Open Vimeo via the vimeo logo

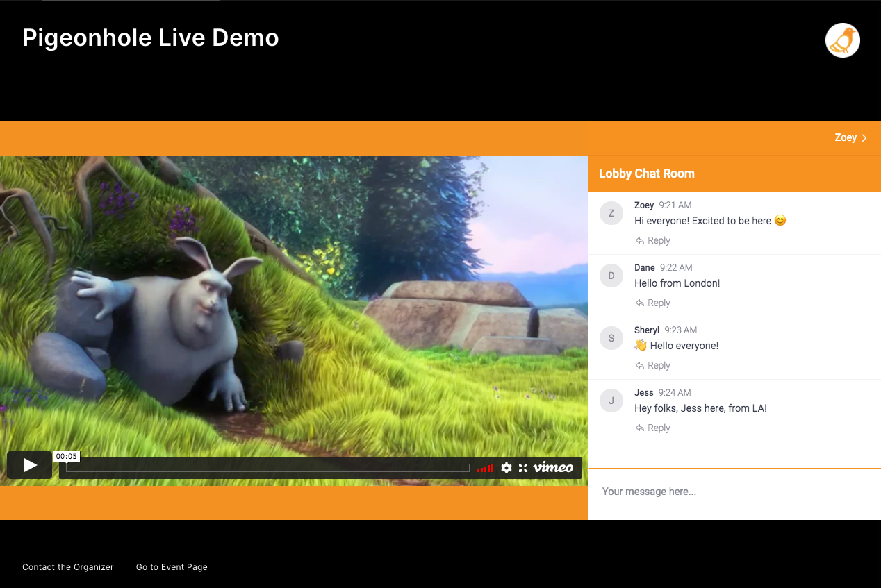[553, 468]
